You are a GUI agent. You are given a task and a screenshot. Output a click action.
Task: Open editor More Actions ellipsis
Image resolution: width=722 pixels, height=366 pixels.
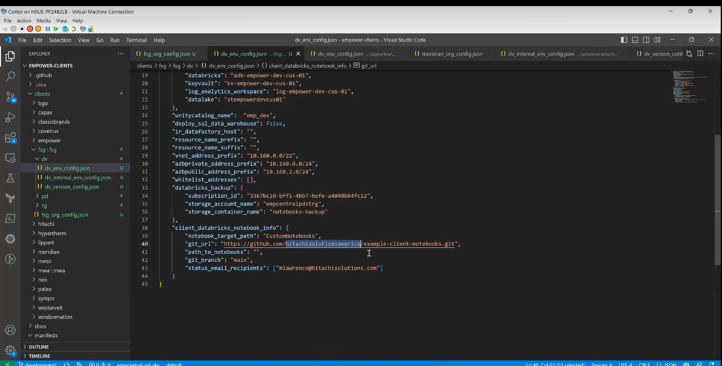click(711, 54)
